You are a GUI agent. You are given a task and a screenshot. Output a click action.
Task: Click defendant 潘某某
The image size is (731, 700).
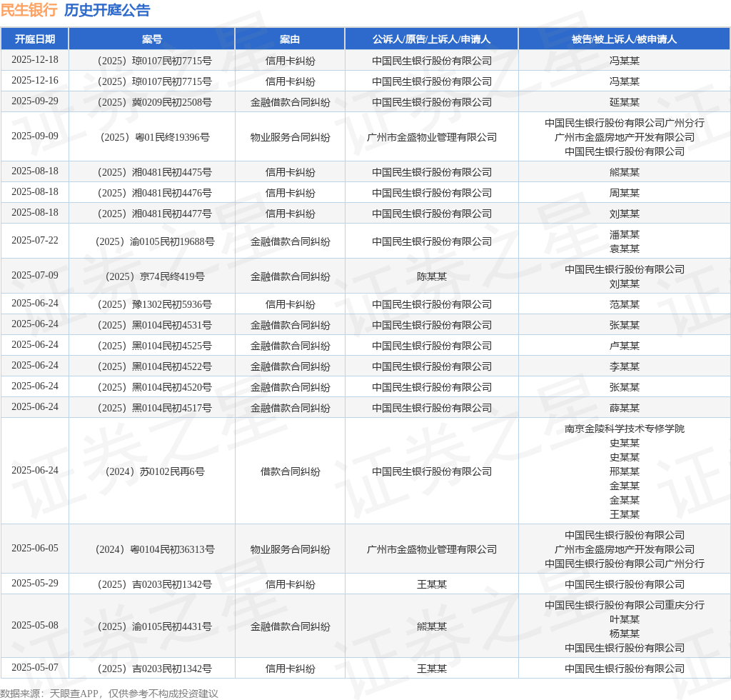point(624,234)
